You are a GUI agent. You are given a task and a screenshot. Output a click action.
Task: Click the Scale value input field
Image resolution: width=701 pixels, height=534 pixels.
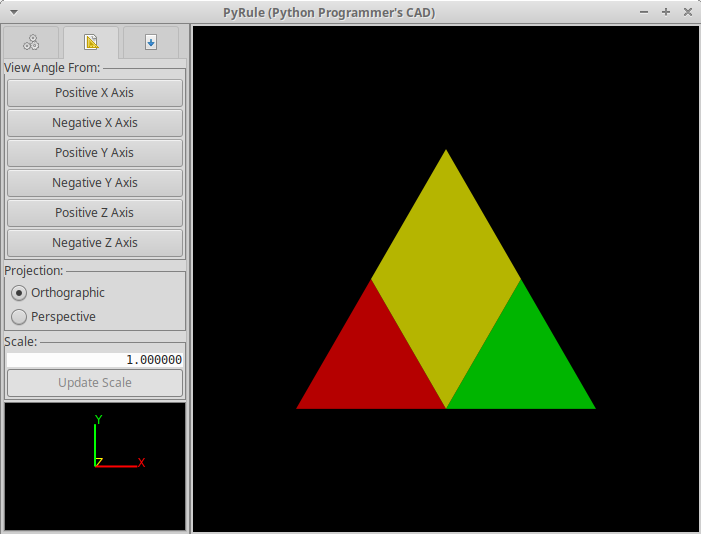click(x=95, y=360)
